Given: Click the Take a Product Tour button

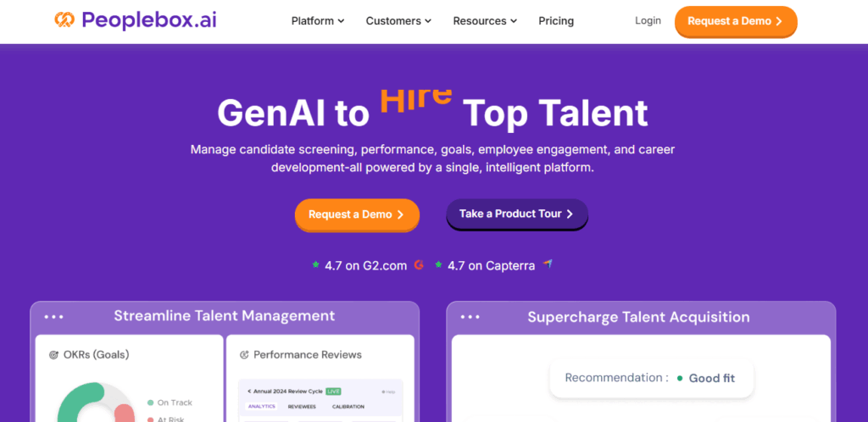Looking at the screenshot, I should (x=517, y=214).
